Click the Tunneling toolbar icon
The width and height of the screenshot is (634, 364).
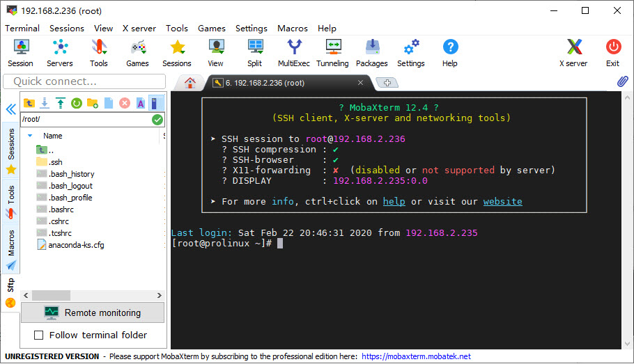pyautogui.click(x=332, y=52)
